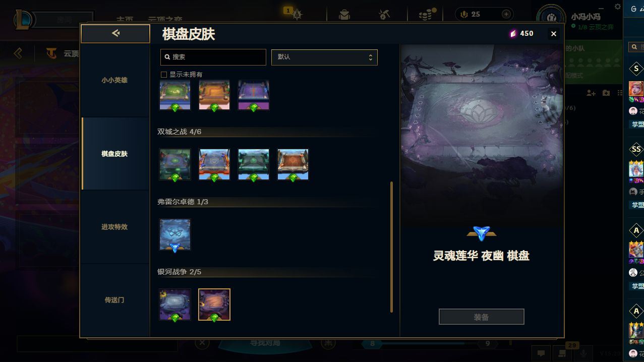
Task: Open the settings gear icon at top right
Action: 618,7
